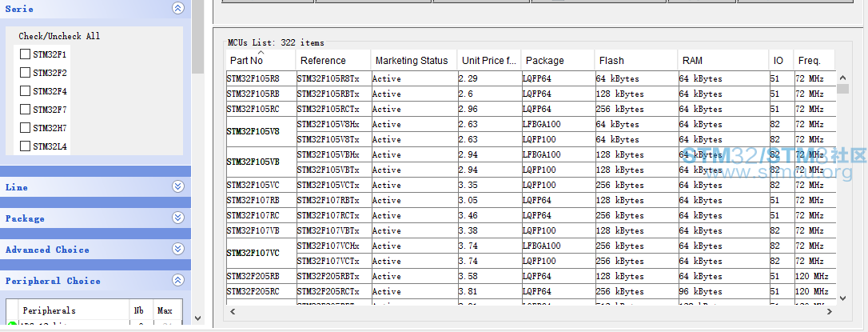Click the 3.46 unit price cell
Image resolution: width=868 pixels, height=332 pixels.
click(489, 215)
